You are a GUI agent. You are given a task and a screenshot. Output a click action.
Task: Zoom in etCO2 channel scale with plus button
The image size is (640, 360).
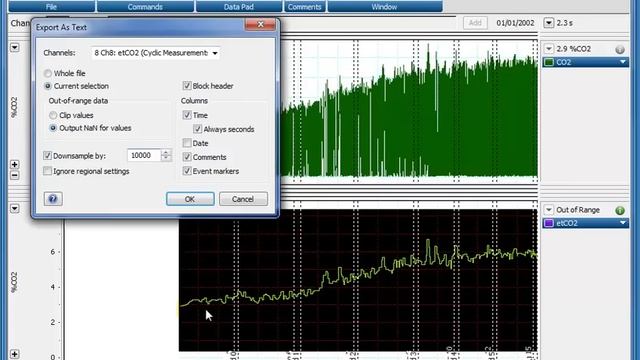(15, 354)
